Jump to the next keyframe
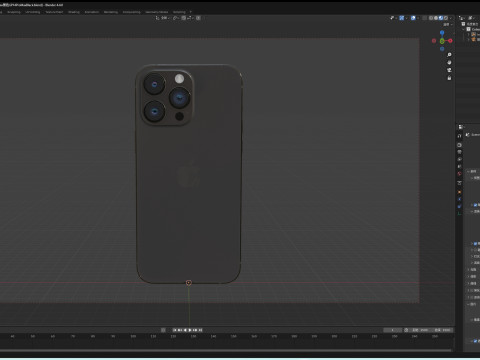Screen dimensions: 480x360 (195, 330)
